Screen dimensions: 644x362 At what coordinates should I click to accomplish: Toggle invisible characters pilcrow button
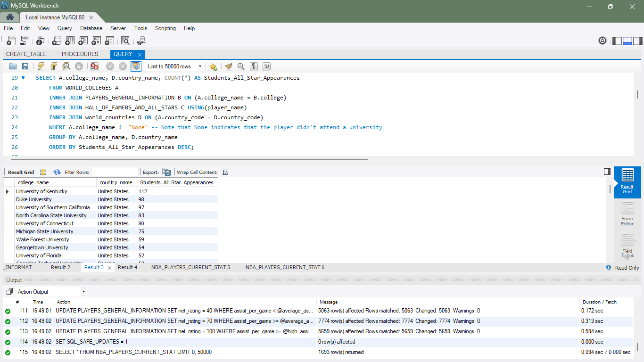pyautogui.click(x=254, y=66)
